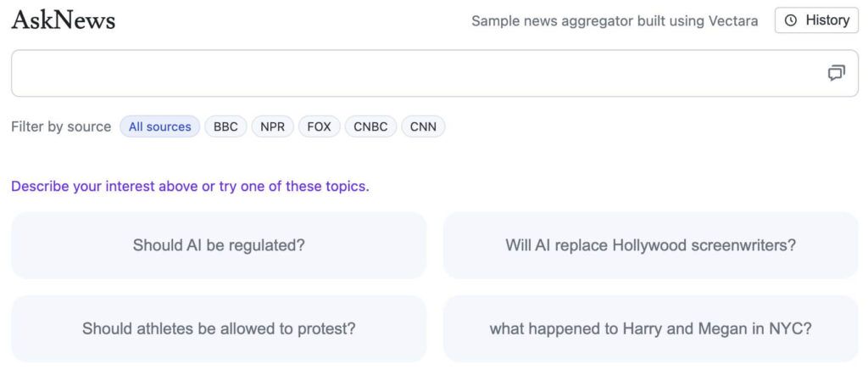Select the All sources filter chip
This screenshot has width=868, height=370.
point(159,126)
